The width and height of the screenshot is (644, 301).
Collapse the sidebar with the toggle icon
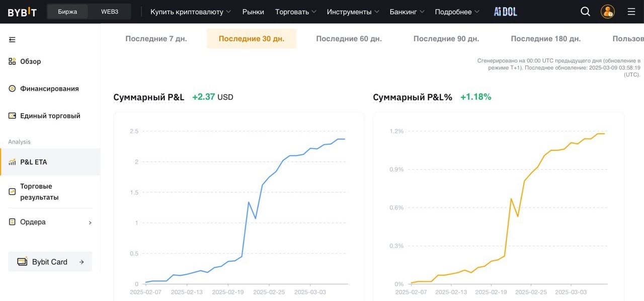(x=12, y=39)
